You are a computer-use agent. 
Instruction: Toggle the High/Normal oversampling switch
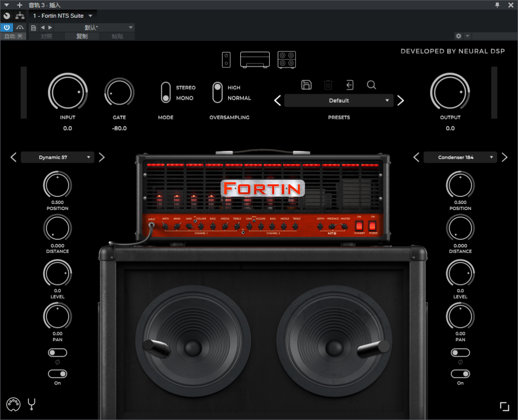coord(218,93)
